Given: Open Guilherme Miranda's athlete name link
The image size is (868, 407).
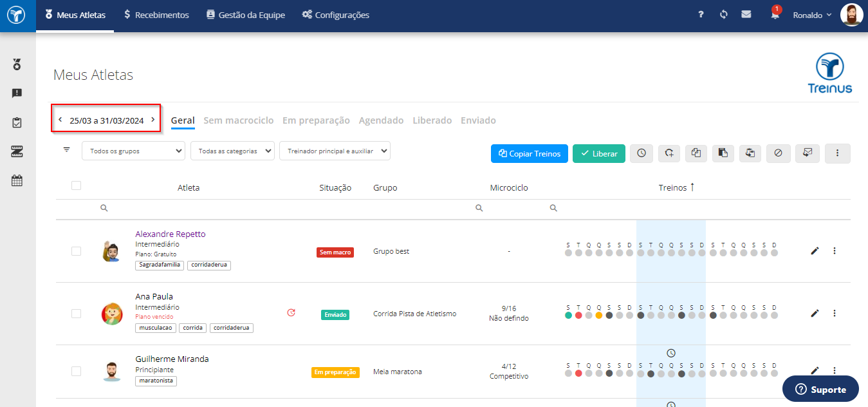Looking at the screenshot, I should click(172, 359).
